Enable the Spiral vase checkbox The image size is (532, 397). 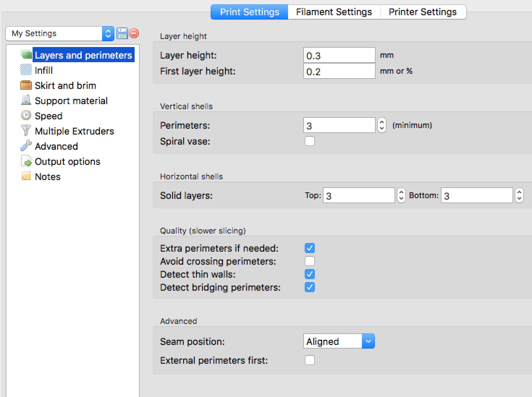point(310,141)
